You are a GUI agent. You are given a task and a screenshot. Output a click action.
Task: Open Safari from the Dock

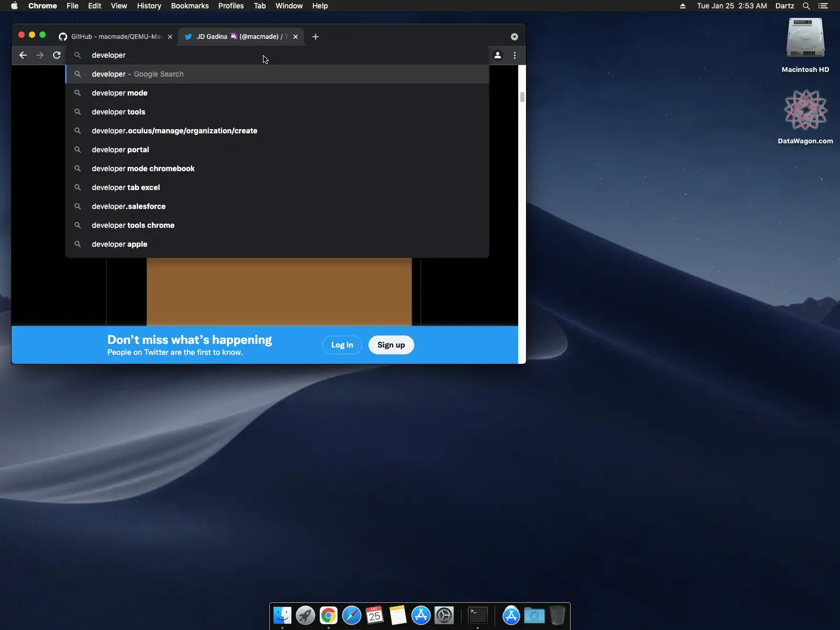tap(352, 615)
